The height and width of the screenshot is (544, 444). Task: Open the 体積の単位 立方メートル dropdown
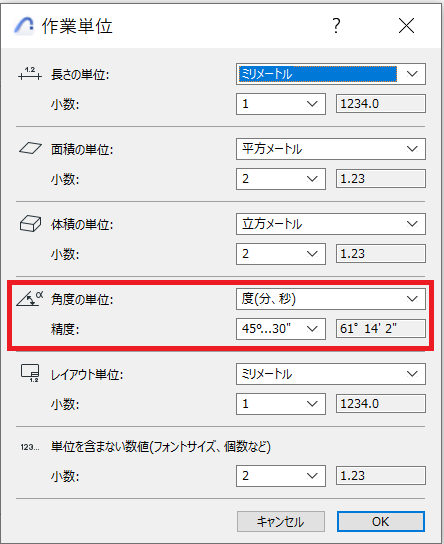coord(331,224)
